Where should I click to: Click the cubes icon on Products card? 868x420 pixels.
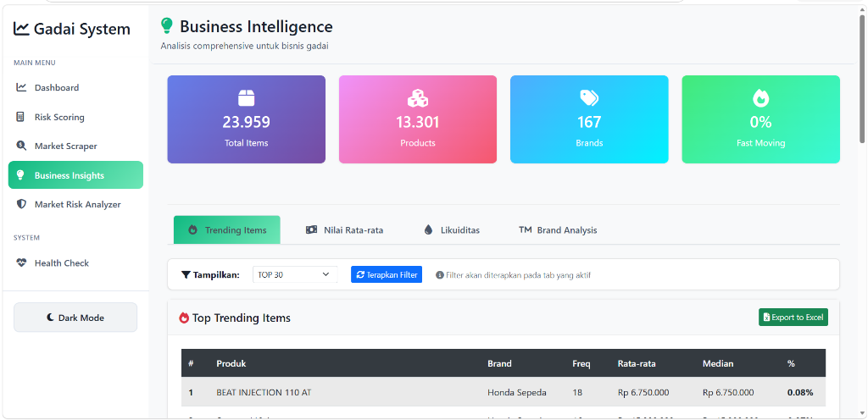pos(417,98)
